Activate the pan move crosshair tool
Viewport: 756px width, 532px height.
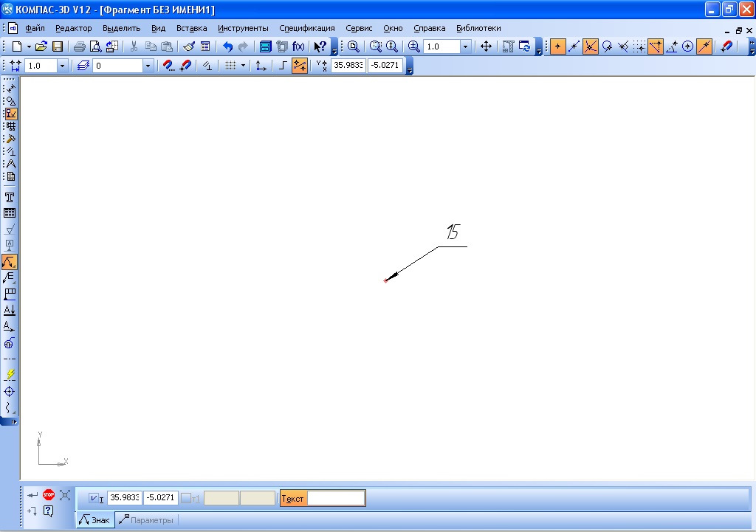486,46
